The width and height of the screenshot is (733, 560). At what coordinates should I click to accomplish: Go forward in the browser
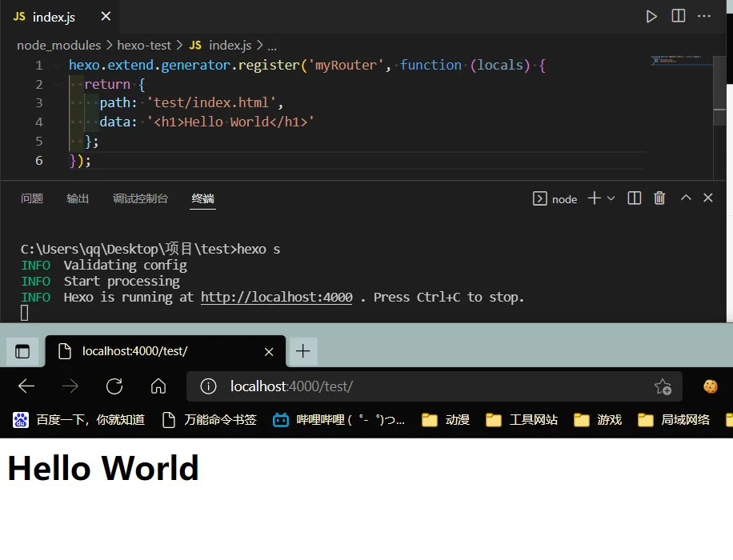click(70, 386)
